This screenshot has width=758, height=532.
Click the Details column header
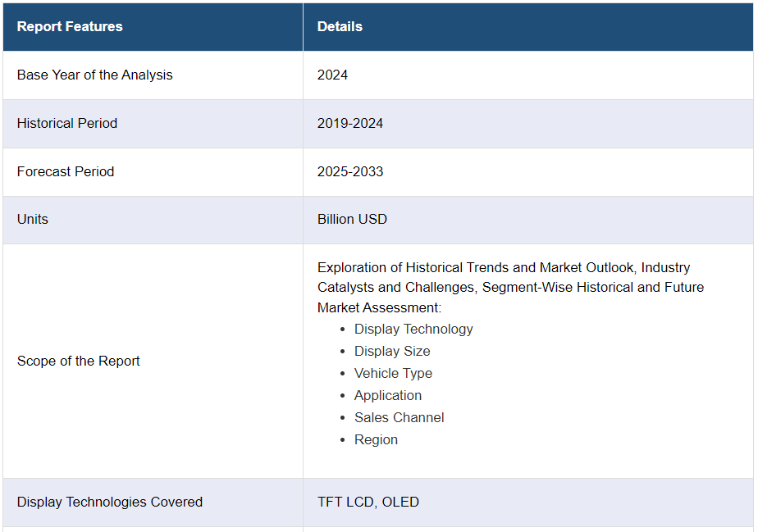[x=340, y=26]
